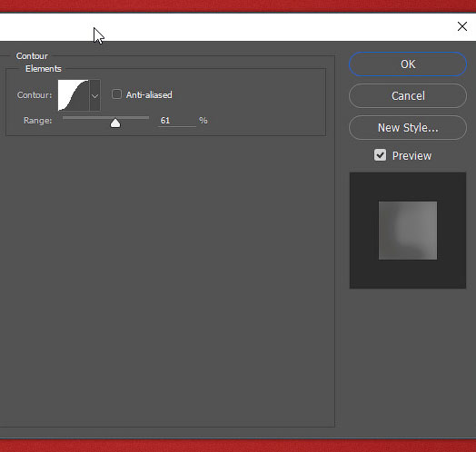Cancel the contour changes
476x452 pixels.
point(408,96)
